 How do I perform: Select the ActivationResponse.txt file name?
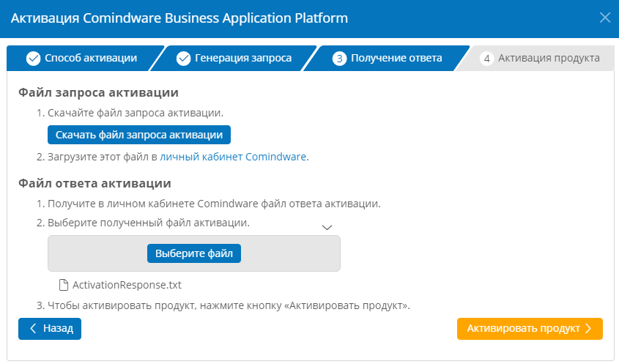(x=127, y=285)
